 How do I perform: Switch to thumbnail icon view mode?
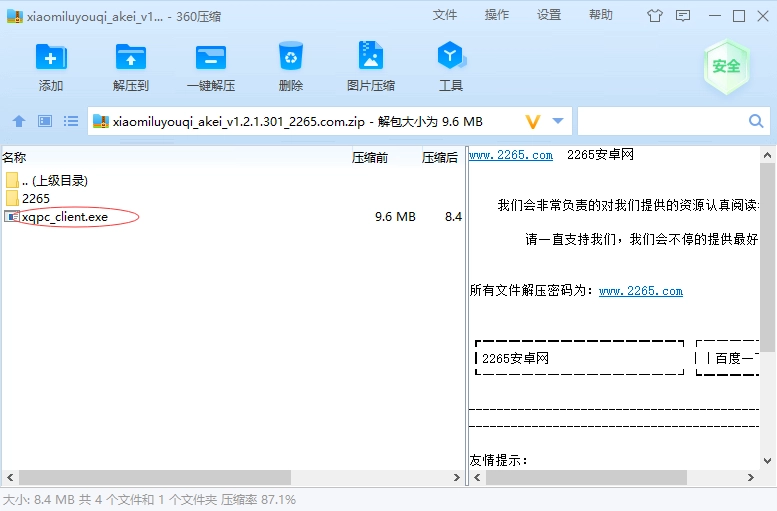tap(45, 121)
